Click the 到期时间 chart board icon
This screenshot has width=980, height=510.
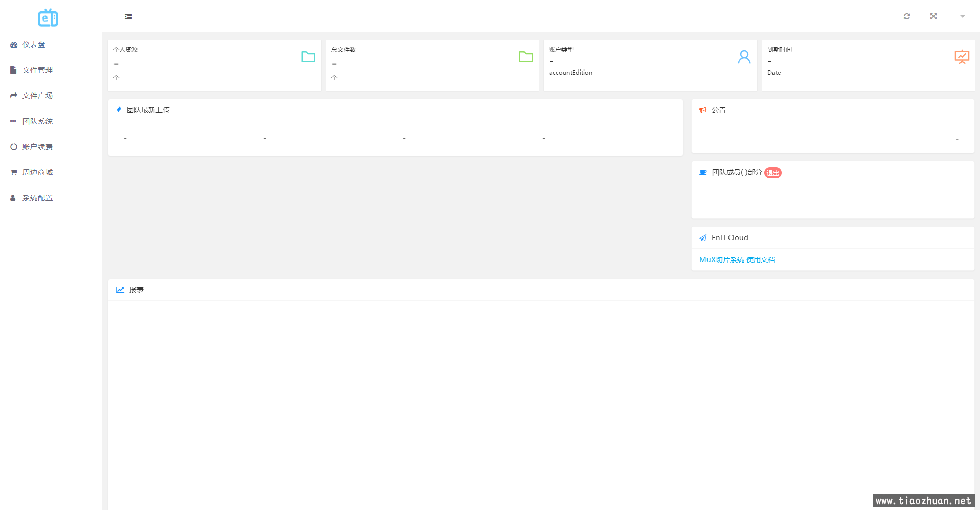pos(962,57)
